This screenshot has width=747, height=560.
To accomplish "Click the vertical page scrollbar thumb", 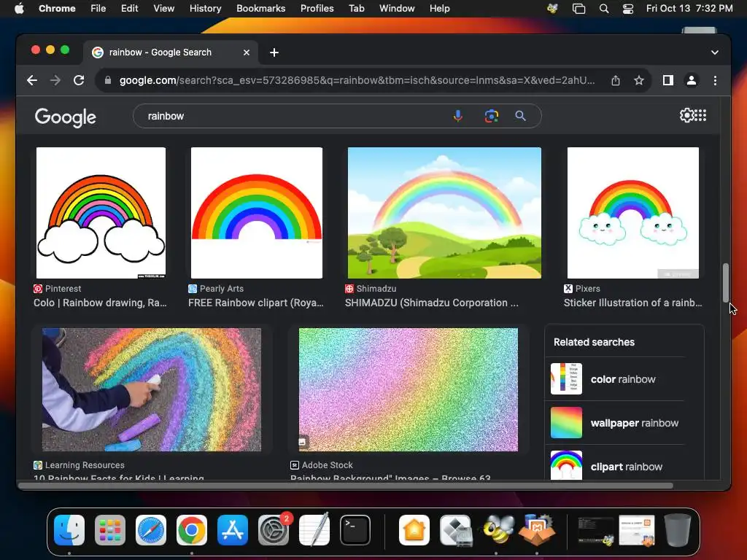I will (726, 282).
